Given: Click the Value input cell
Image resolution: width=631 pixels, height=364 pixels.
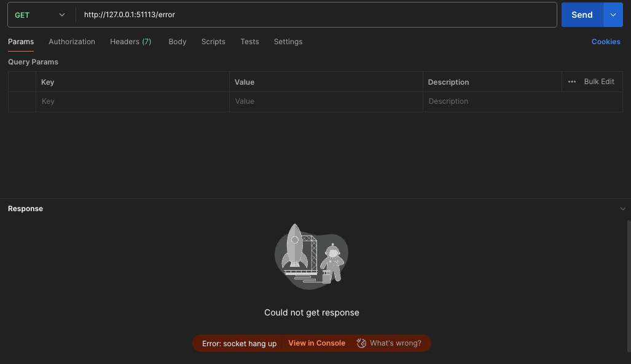Looking at the screenshot, I should point(326,101).
